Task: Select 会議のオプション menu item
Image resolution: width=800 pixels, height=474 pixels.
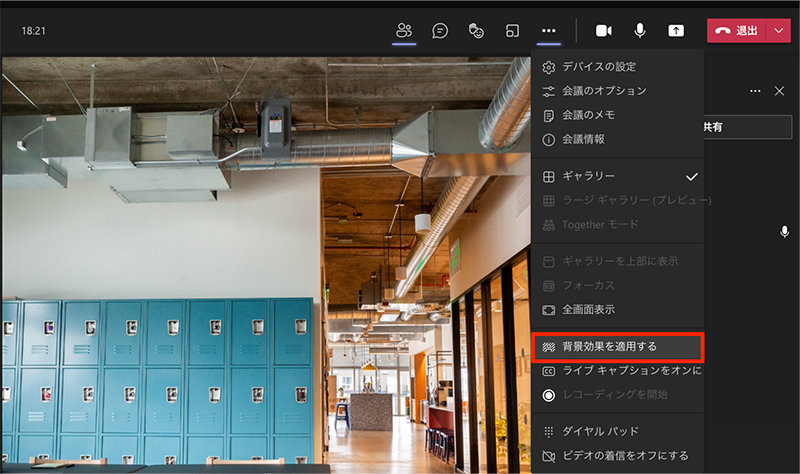Action: [617, 91]
